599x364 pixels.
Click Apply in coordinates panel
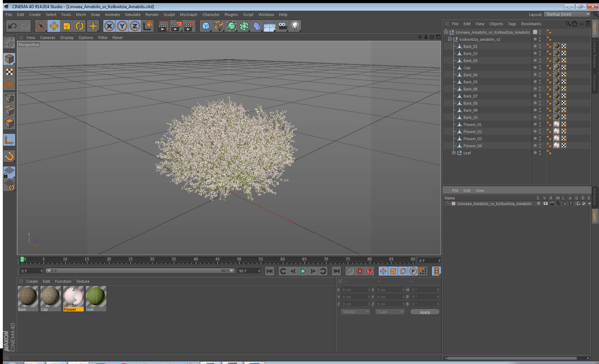425,312
